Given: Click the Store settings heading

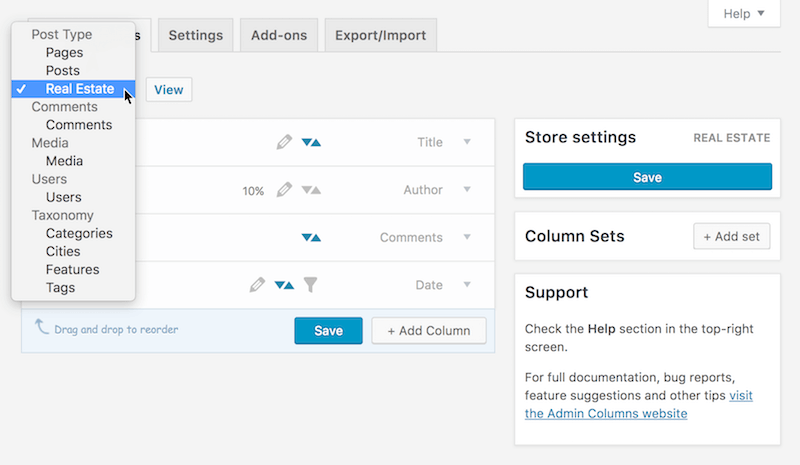Looking at the screenshot, I should click(x=581, y=137).
